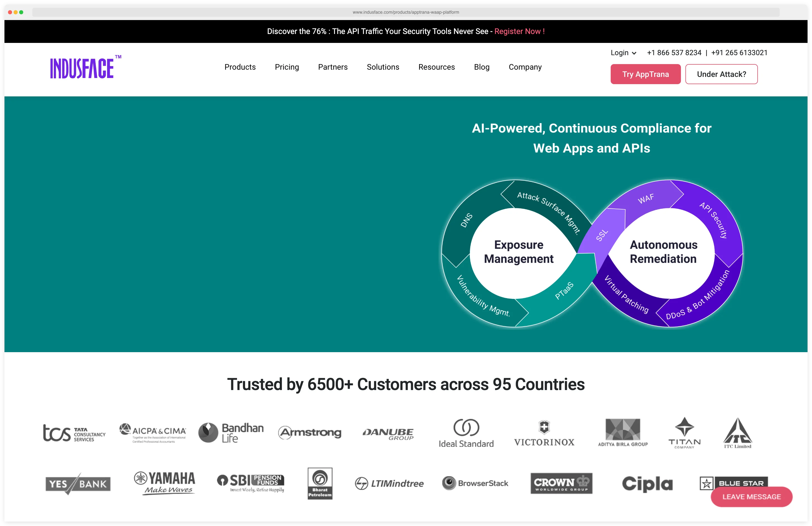
Task: Click the Titan Company logo
Action: click(685, 433)
